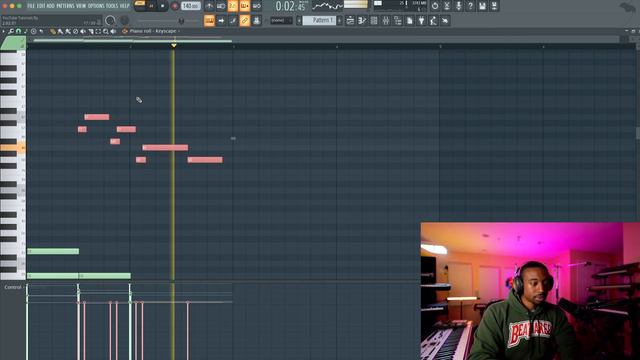Select the paint brush tool

tap(60, 31)
